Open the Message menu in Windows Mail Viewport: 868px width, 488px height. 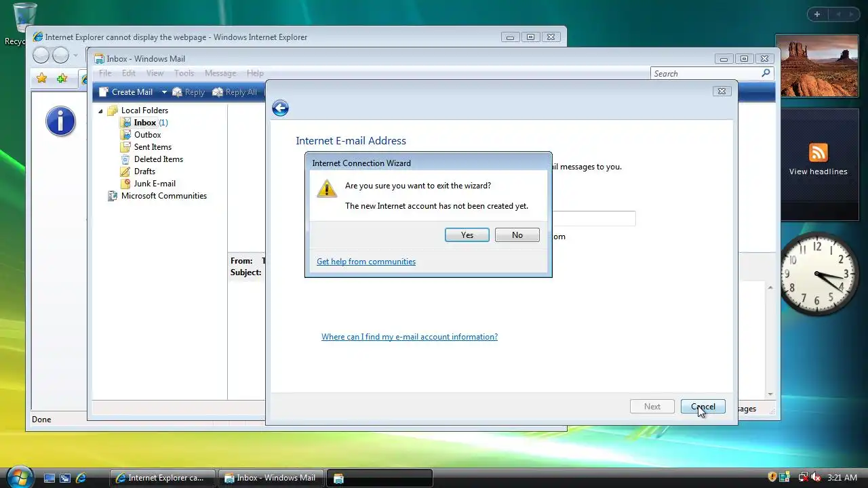[220, 73]
